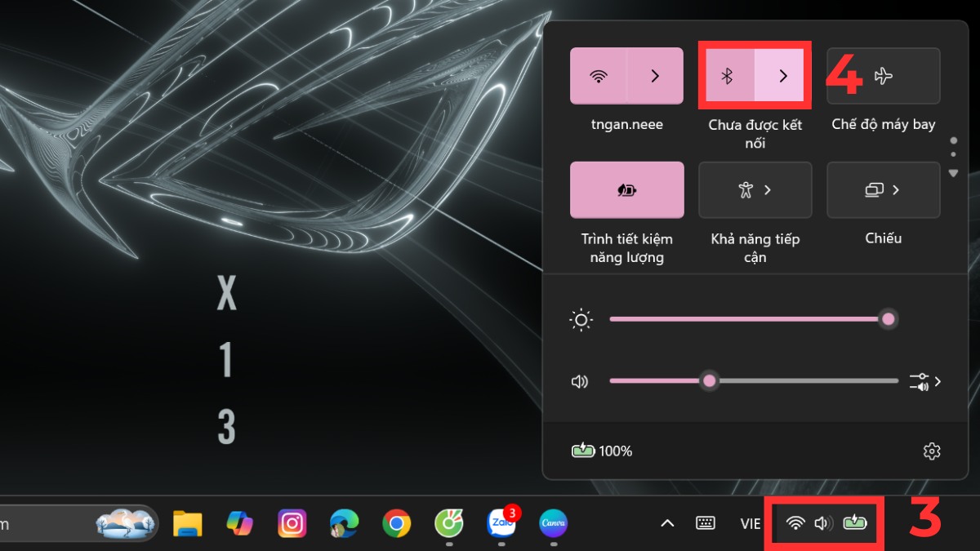Adjust the volume slider
The height and width of the screenshot is (551, 980).
pyautogui.click(x=754, y=380)
